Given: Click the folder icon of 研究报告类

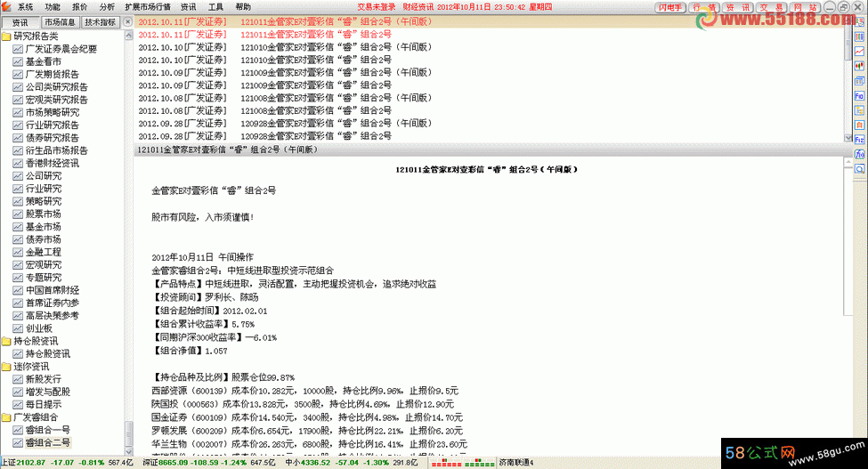Looking at the screenshot, I should point(6,36).
